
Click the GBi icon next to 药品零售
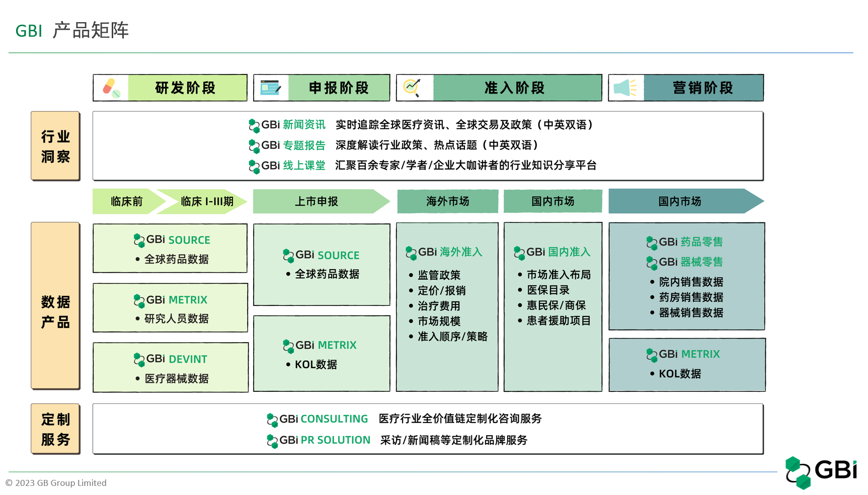coord(653,242)
